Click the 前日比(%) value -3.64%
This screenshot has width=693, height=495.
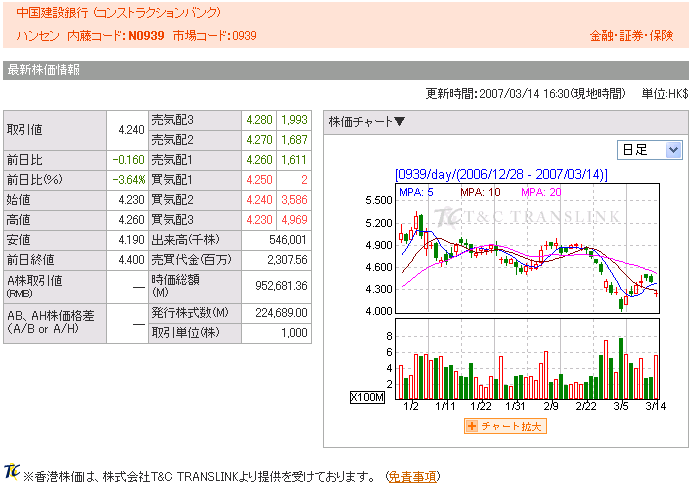pos(128,180)
